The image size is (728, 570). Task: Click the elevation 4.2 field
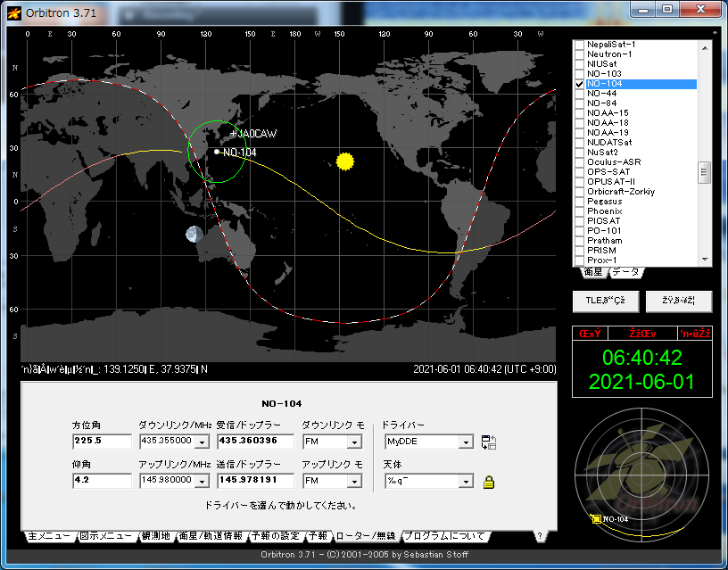[x=102, y=481]
